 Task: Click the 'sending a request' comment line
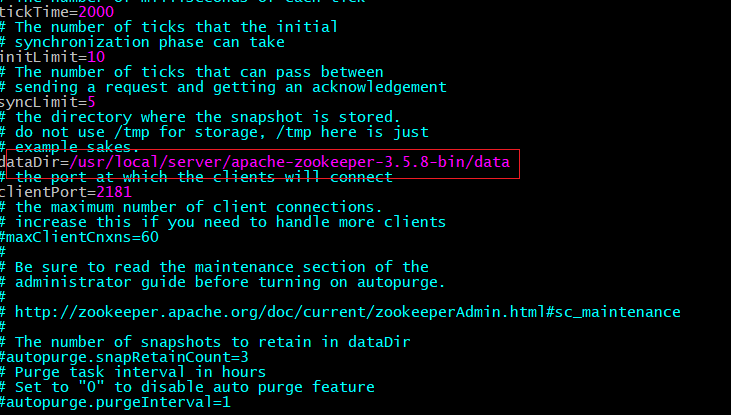230,87
